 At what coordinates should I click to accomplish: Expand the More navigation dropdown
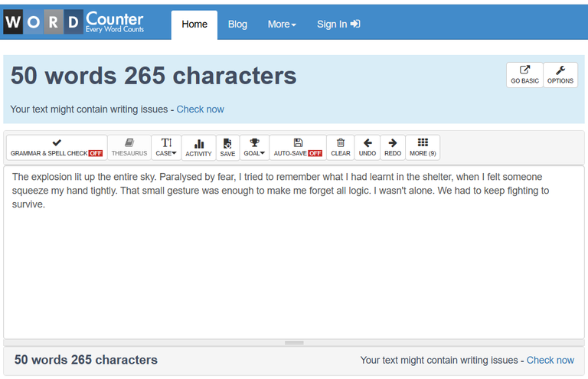pyautogui.click(x=282, y=25)
